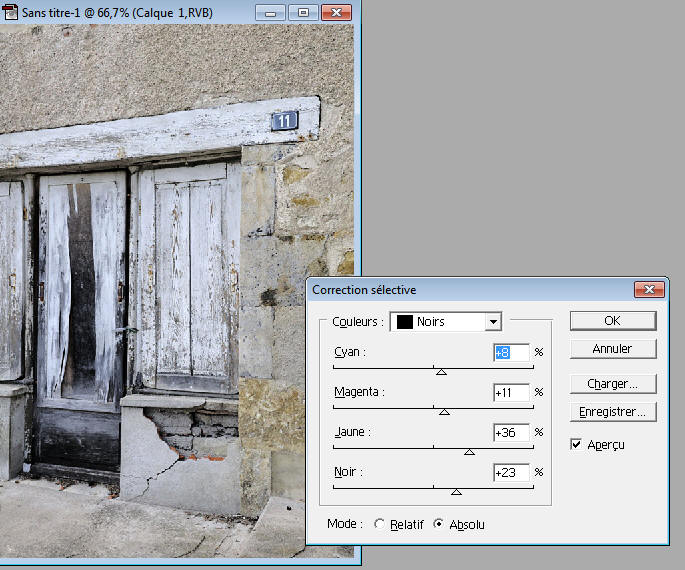685x570 pixels.
Task: Click the Correction sélective title text
Action: [364, 290]
